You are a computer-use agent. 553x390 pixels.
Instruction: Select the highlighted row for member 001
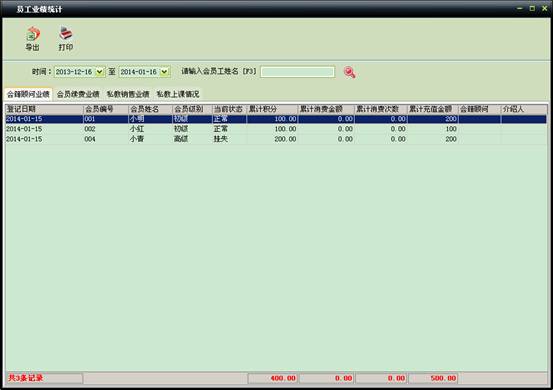pyautogui.click(x=276, y=119)
